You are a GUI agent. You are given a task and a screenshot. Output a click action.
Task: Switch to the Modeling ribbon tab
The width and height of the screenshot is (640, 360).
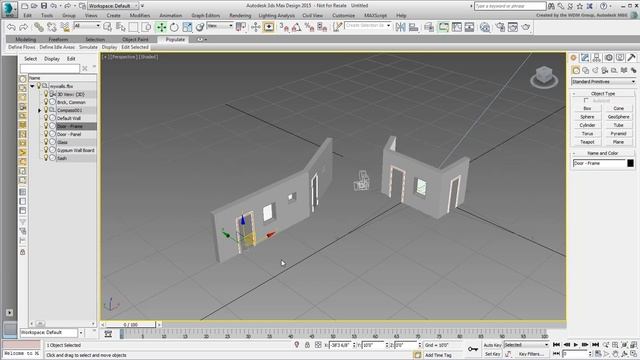(x=26, y=39)
